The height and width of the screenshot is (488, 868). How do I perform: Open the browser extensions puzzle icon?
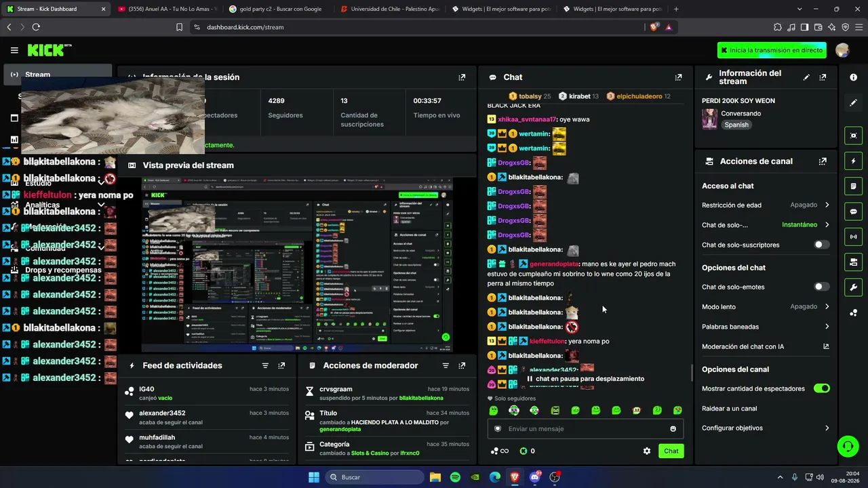pyautogui.click(x=777, y=27)
